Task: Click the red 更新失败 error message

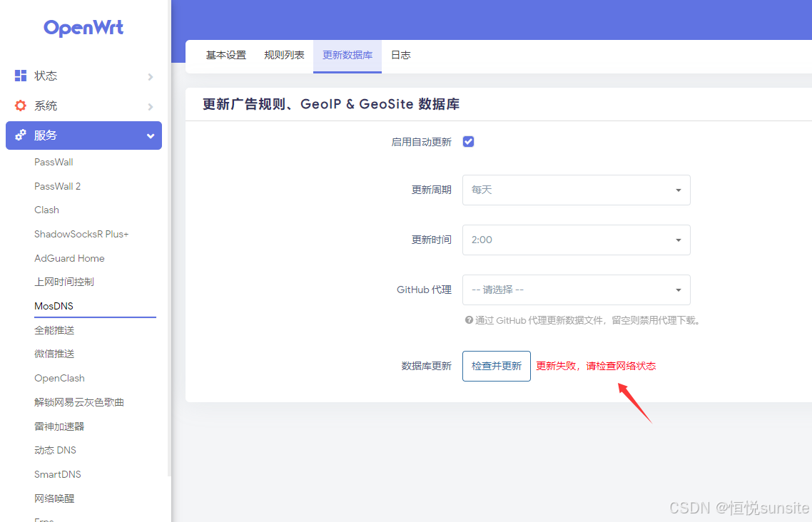Action: tap(596, 367)
